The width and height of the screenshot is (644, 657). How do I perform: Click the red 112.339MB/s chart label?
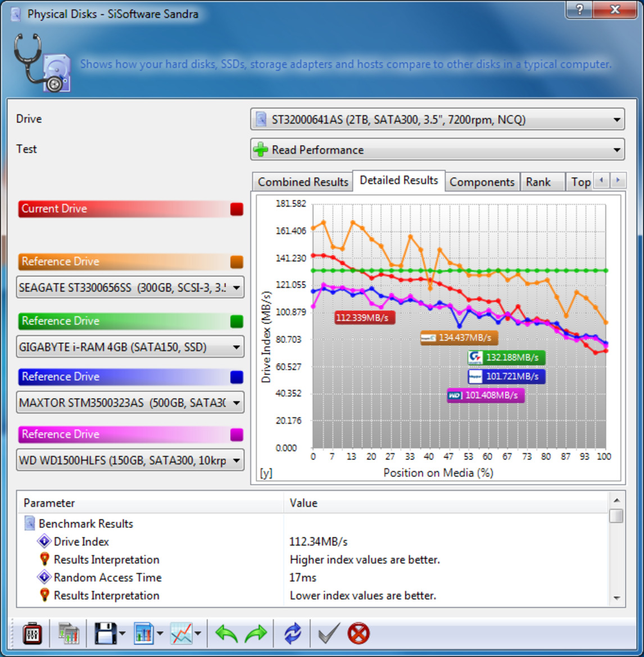coord(364,318)
